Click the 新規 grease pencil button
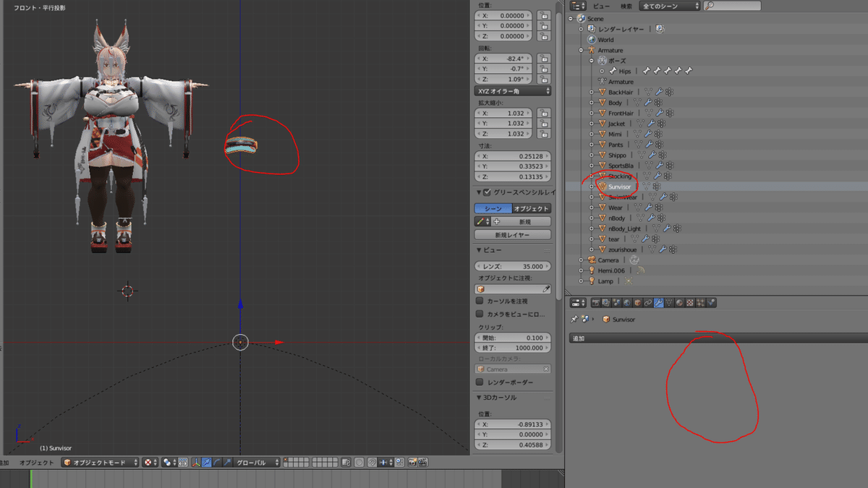The image size is (868, 488). coord(522,222)
